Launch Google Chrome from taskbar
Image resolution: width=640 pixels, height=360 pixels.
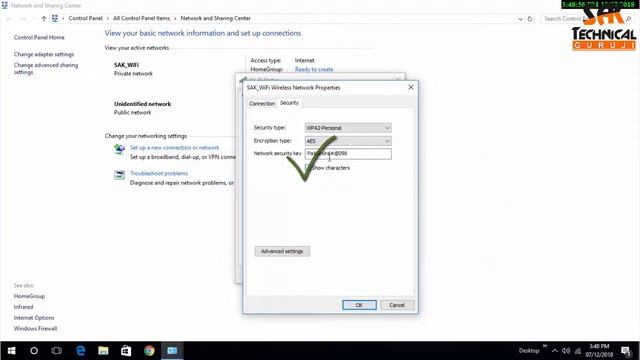[149, 351]
